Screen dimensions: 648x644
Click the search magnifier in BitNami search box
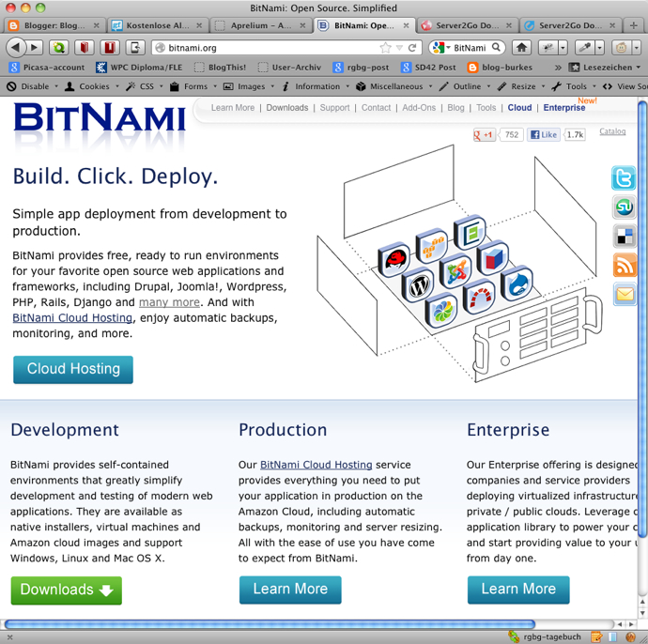click(x=496, y=48)
